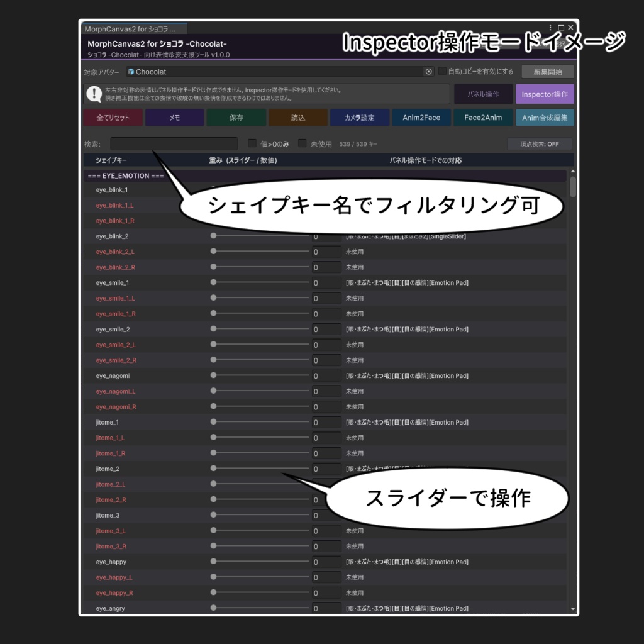Open the window kebab options menu
Viewport: 644px width, 644px height.
tap(550, 28)
